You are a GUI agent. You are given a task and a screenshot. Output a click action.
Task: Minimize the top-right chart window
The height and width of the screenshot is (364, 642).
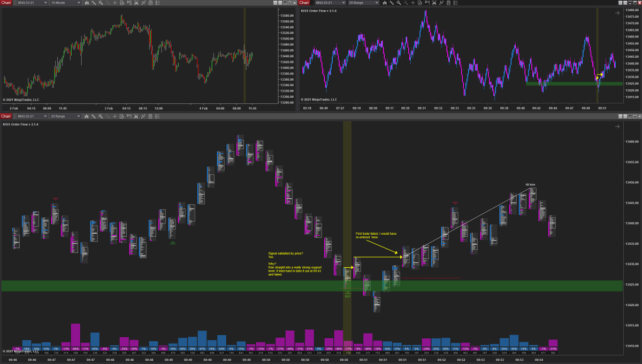[x=630, y=3]
